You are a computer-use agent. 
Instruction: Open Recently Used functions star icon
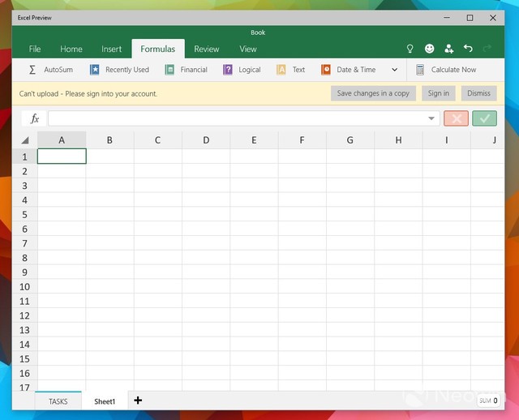(x=95, y=70)
